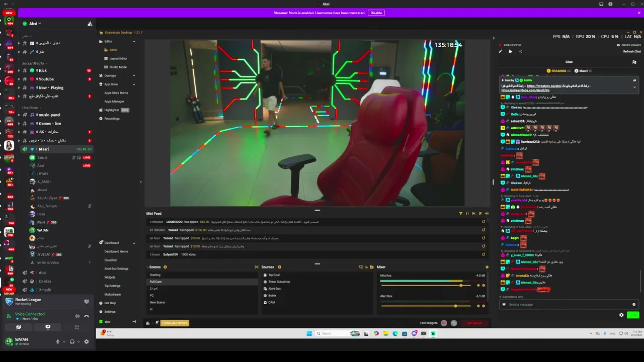The width and height of the screenshot is (644, 362).
Task: Open activities grid icon in Discord voice panel
Action: (77, 327)
